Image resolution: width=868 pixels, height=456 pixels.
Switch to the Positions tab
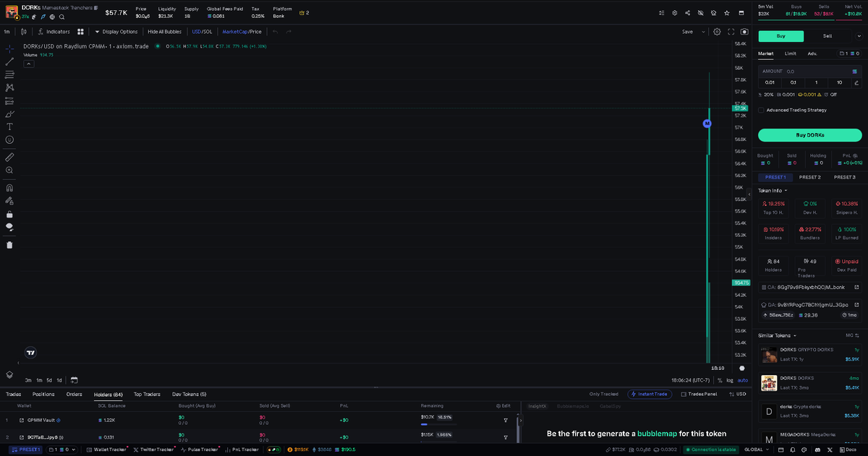(43, 395)
